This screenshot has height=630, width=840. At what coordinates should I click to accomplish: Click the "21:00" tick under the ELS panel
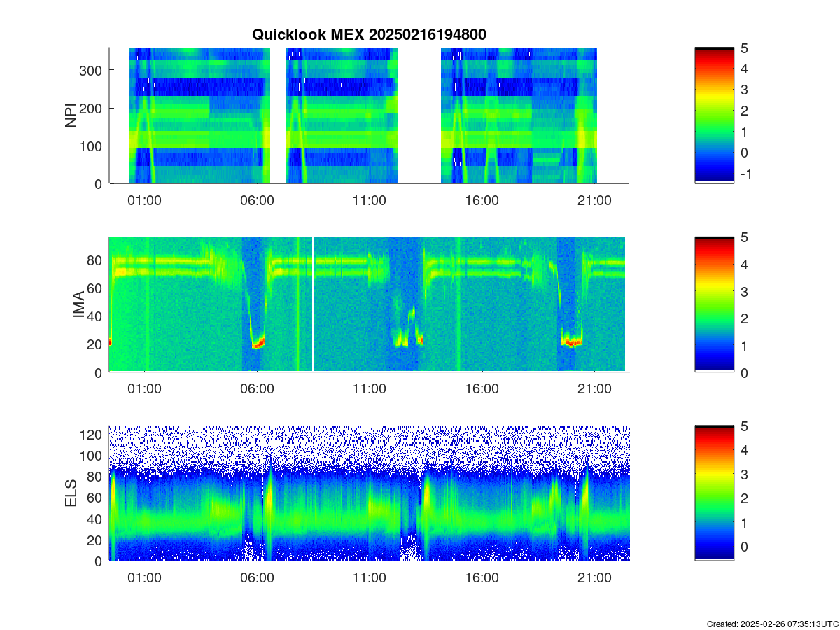pyautogui.click(x=595, y=577)
